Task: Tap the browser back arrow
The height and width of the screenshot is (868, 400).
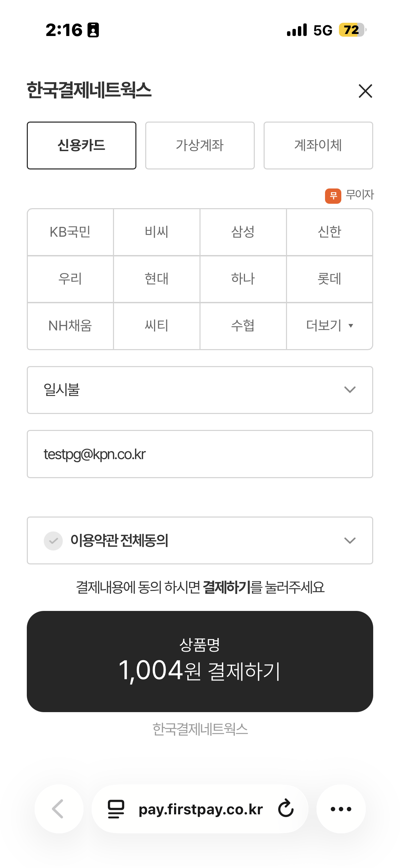Action: (58, 809)
